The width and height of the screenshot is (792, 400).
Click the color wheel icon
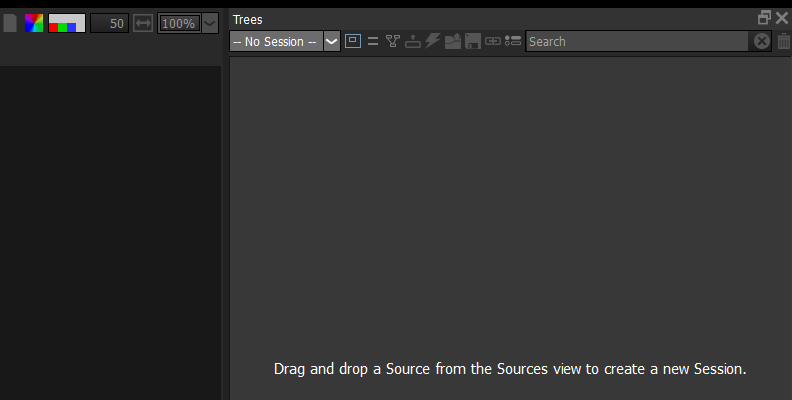pyautogui.click(x=34, y=23)
